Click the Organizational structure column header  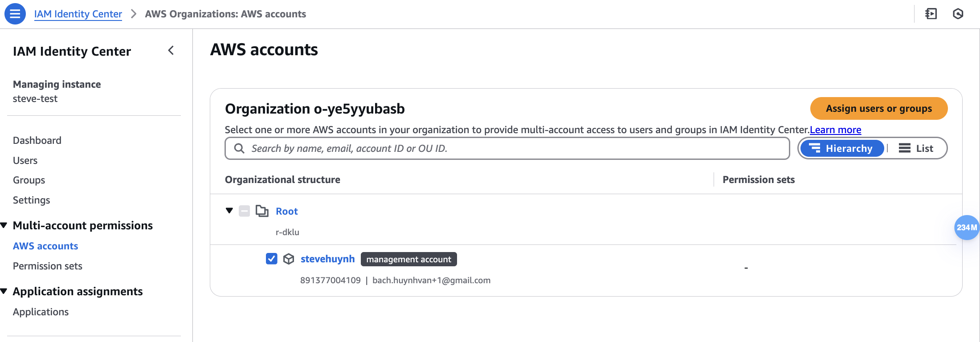tap(282, 179)
